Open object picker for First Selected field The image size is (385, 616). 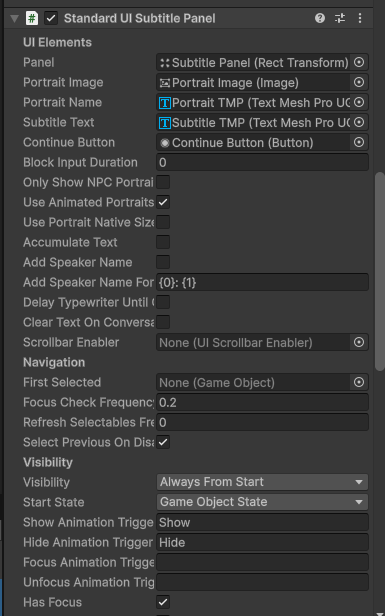click(359, 382)
